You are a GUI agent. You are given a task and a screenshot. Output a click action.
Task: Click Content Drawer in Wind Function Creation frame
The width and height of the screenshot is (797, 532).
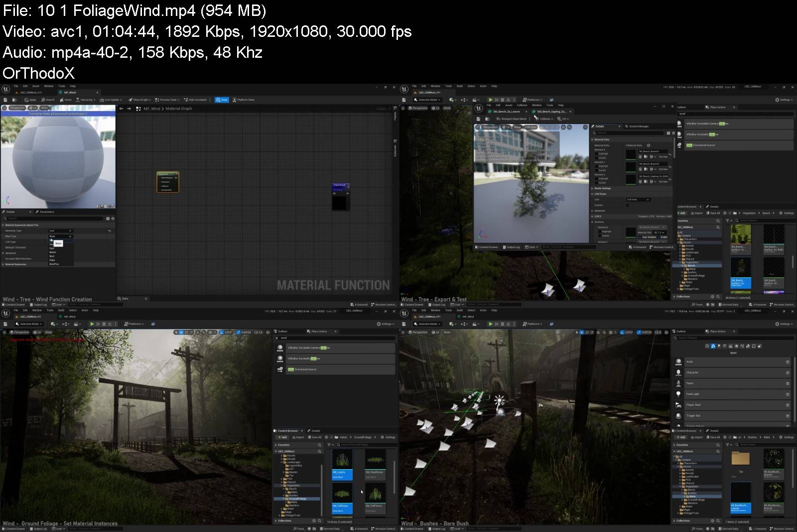point(13,304)
